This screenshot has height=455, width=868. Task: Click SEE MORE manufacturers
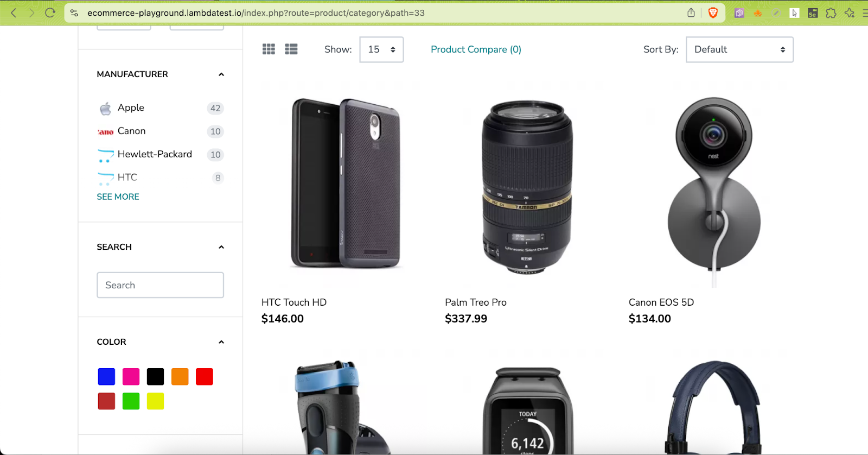pyautogui.click(x=118, y=197)
